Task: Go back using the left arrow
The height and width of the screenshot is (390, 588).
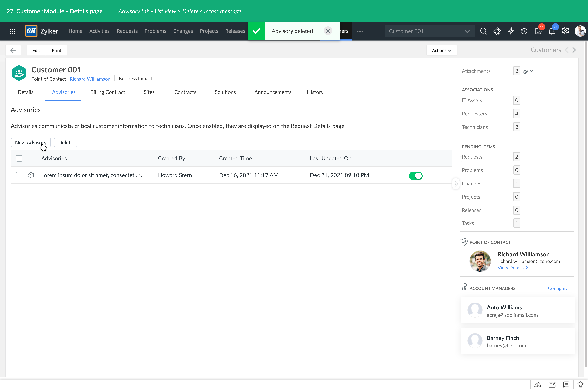Action: point(13,51)
